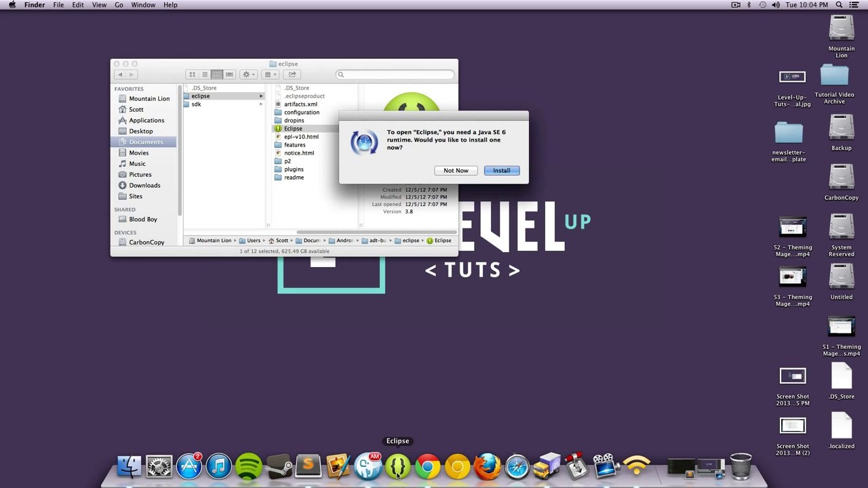Viewport: 868px width, 488px height.
Task: Open the Apple menu
Action: point(12,5)
